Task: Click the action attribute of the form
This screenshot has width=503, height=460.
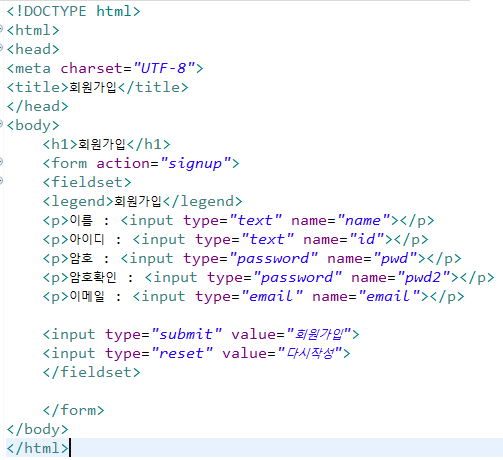Action: tap(123, 163)
